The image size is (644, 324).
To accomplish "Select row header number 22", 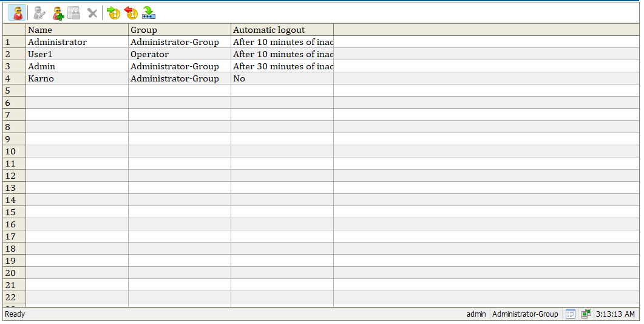I will pos(15,297).
